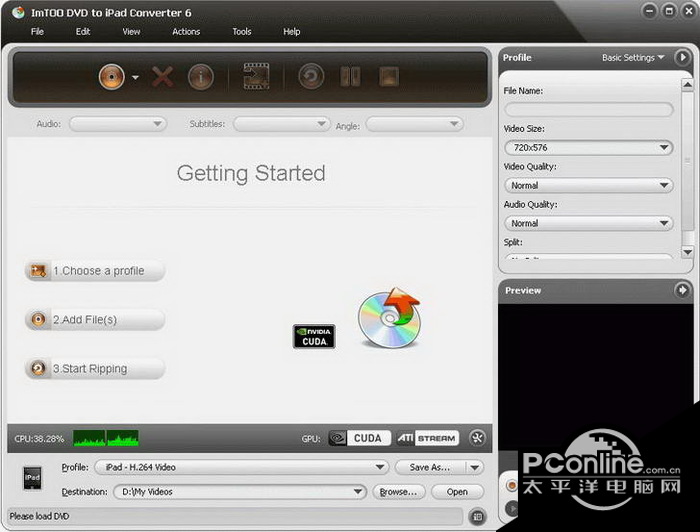Image resolution: width=700 pixels, height=532 pixels.
Task: Open the Tools menu
Action: click(x=242, y=32)
